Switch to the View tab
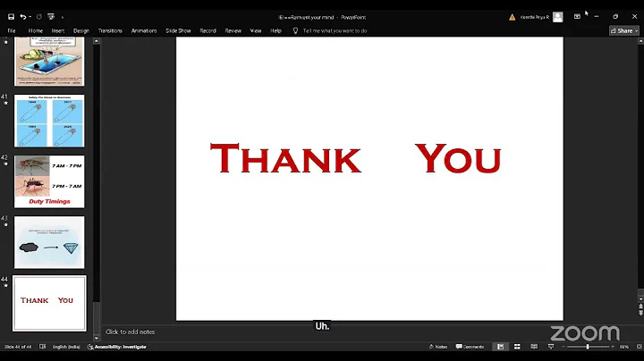Viewport: 644px width, 361px height. [256, 30]
